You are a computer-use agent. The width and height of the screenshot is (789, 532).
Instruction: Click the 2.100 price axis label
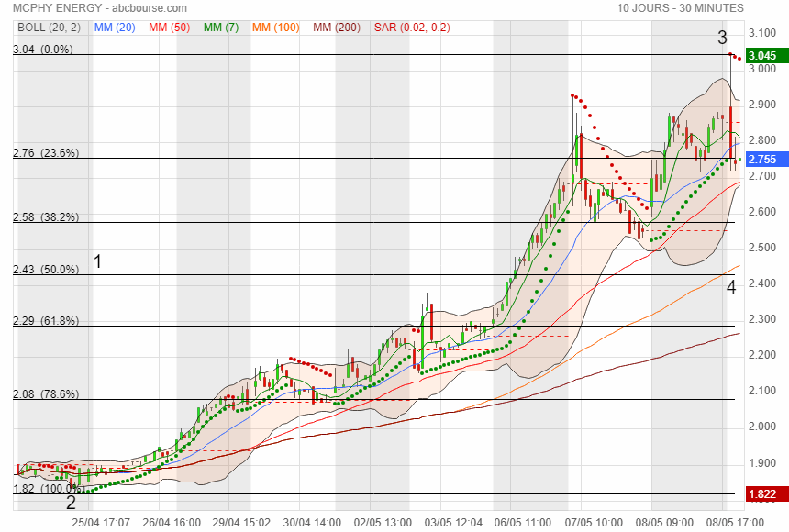pyautogui.click(x=762, y=391)
